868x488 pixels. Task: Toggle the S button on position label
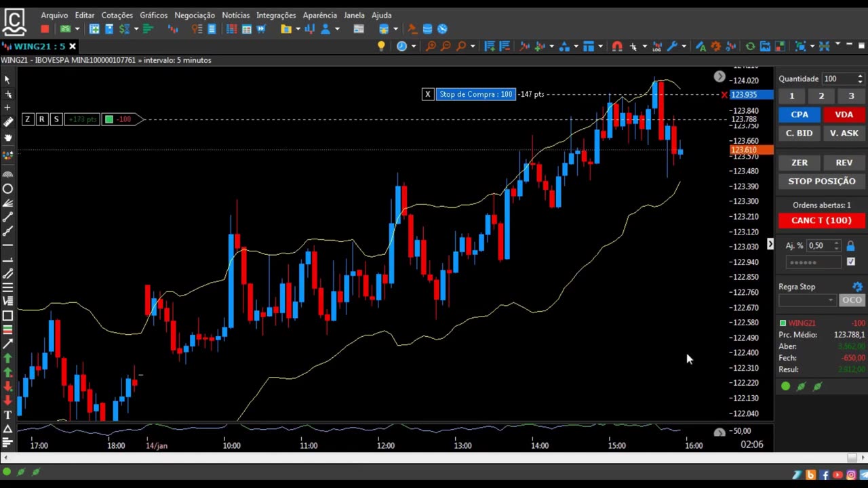pyautogui.click(x=56, y=119)
